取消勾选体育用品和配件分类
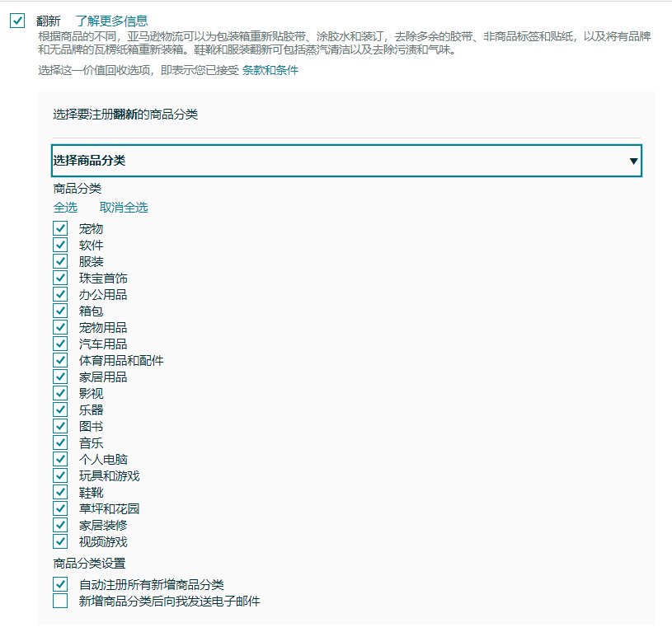The width and height of the screenshot is (672, 632). [x=60, y=360]
